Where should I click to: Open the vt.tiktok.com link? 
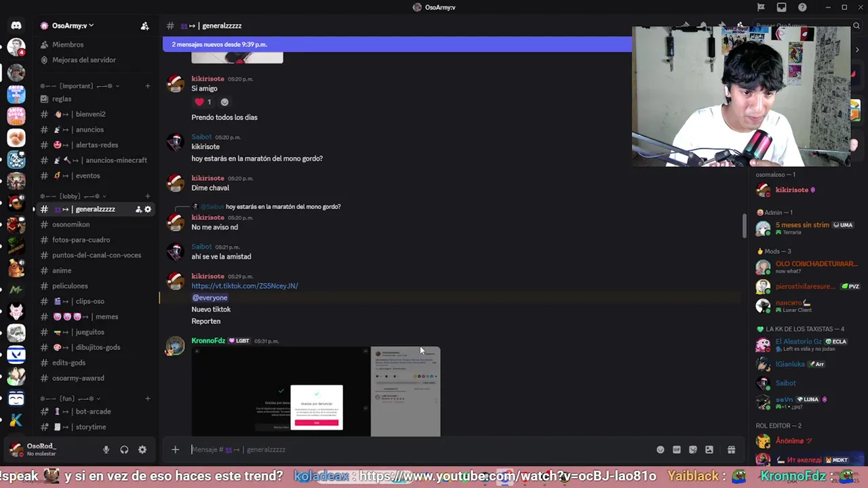[244, 286]
